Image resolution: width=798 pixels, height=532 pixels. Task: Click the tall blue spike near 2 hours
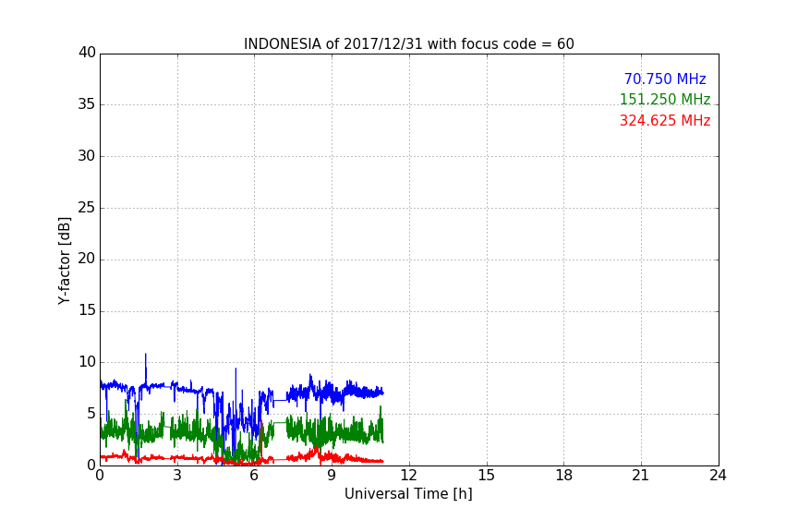pyautogui.click(x=146, y=369)
